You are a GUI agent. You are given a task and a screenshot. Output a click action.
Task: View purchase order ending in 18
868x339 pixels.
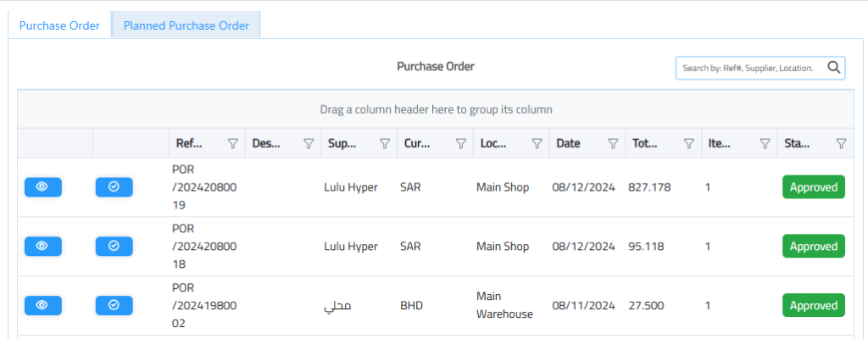click(42, 247)
